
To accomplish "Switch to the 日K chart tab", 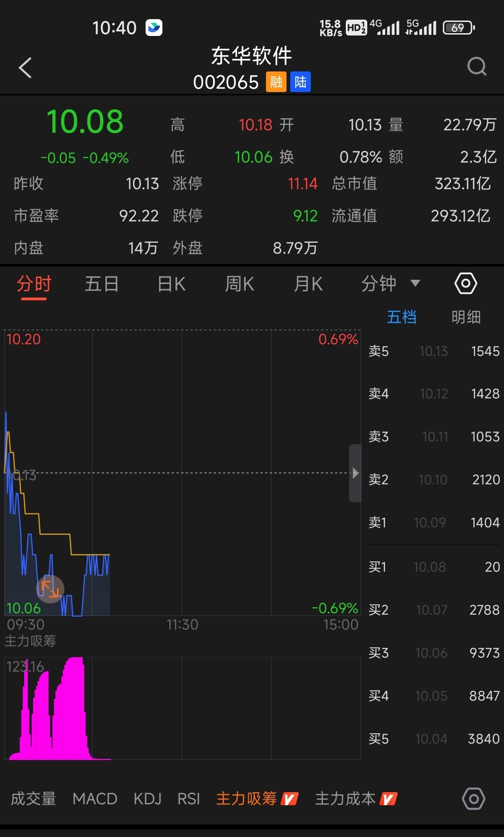I will coord(171,284).
